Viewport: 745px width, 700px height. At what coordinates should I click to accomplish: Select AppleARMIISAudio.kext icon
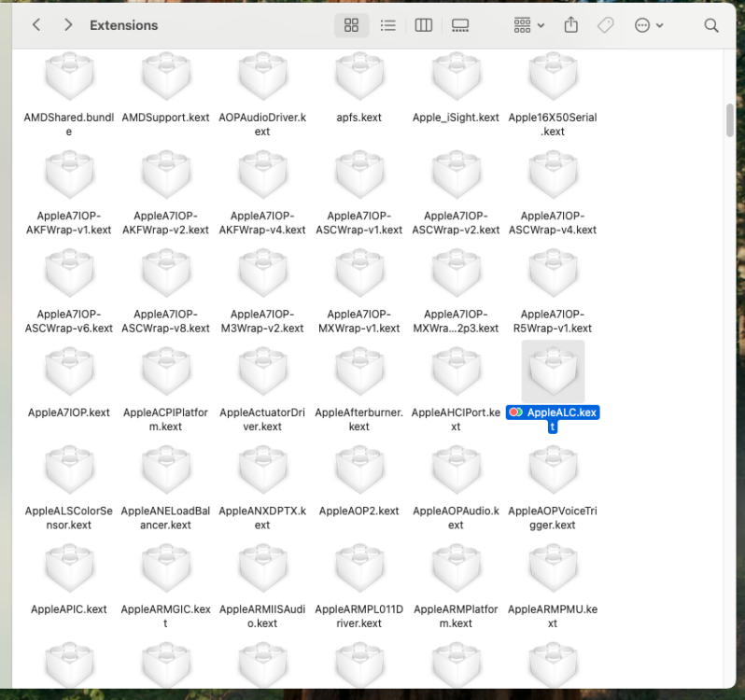coord(262,567)
